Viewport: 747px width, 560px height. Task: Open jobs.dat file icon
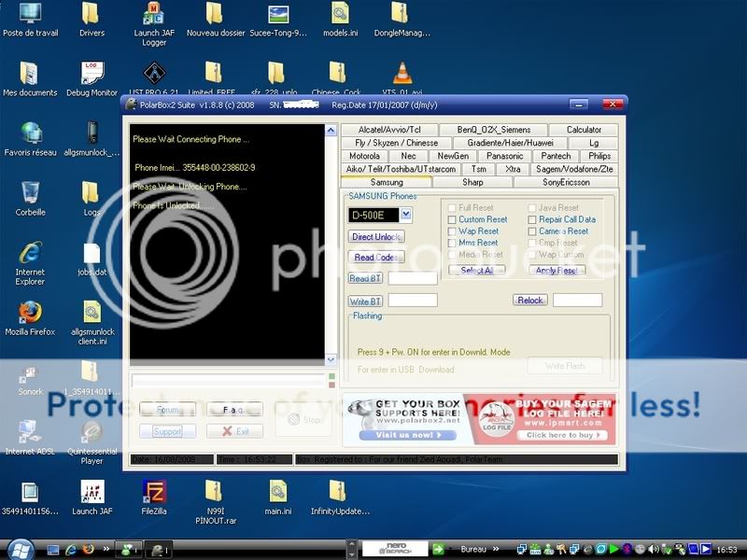coord(92,259)
